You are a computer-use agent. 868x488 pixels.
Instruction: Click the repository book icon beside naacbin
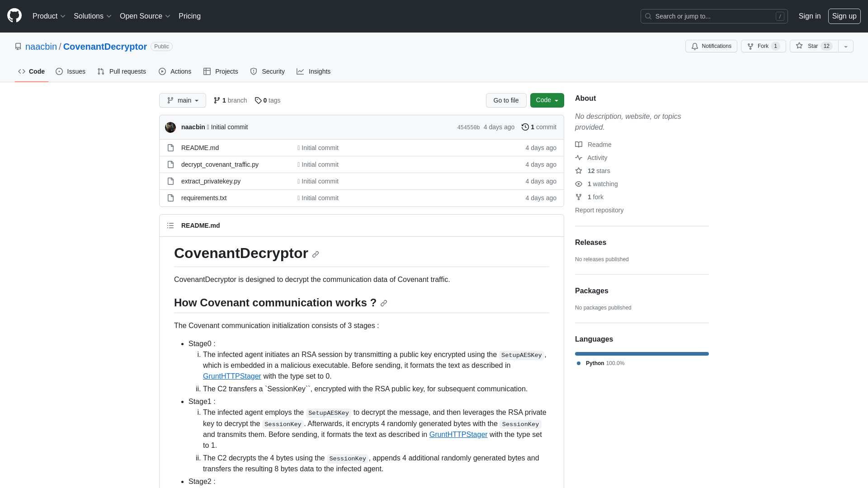tap(18, 47)
